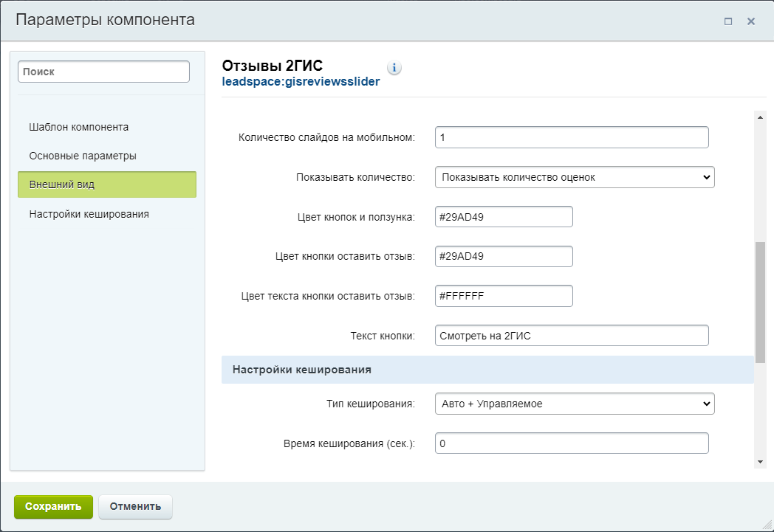Maximize the Параметры компонента dialog
This screenshot has height=532, width=774.
[x=728, y=21]
